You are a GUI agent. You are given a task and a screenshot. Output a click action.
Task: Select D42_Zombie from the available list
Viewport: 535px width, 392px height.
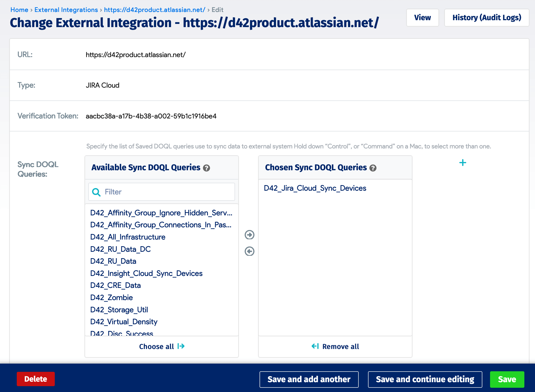[111, 297]
